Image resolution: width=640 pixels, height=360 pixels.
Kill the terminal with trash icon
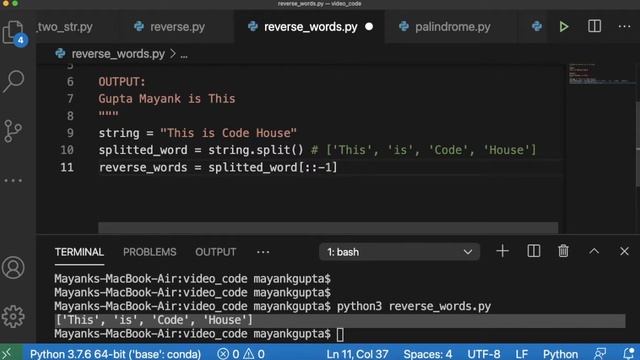coord(563,251)
